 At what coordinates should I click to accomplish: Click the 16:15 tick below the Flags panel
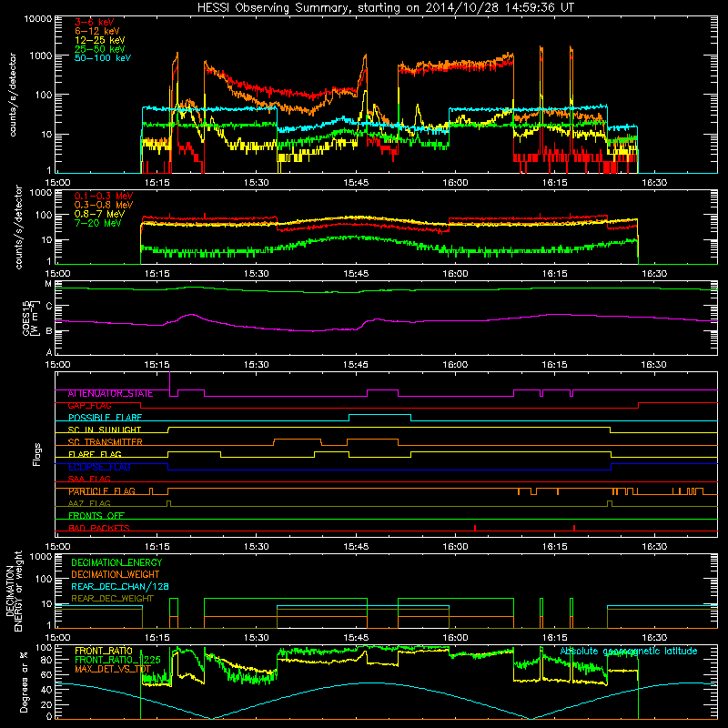[x=554, y=547]
